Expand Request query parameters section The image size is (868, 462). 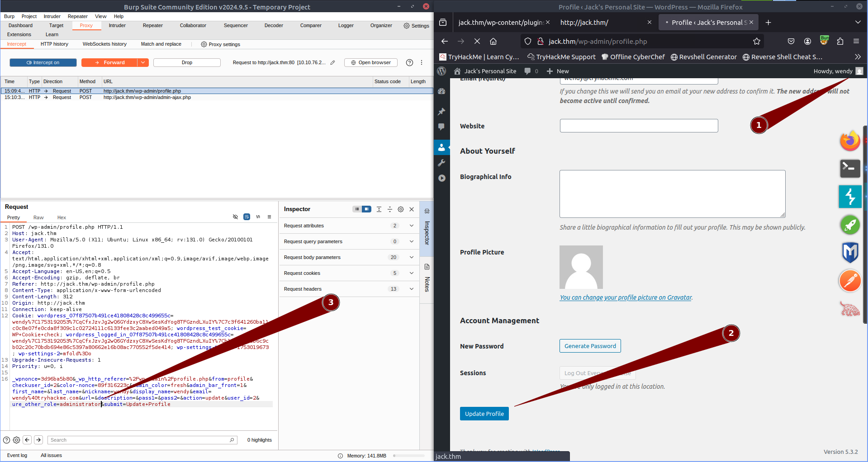(x=349, y=241)
